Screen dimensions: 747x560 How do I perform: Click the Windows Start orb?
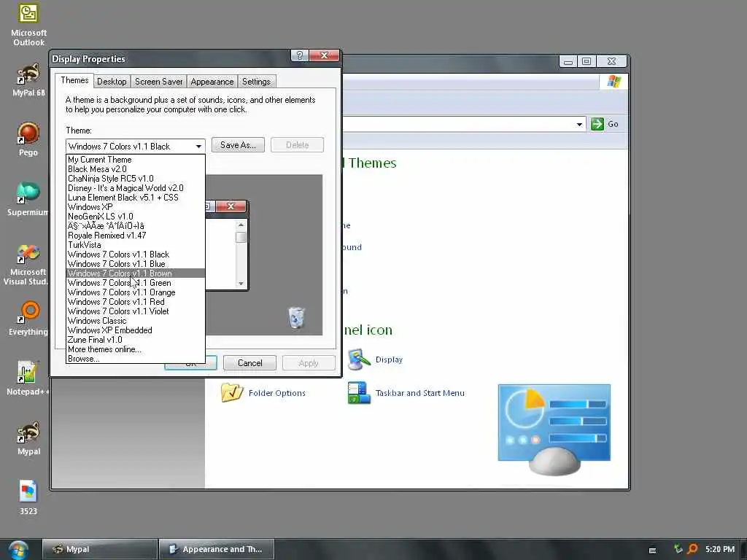(x=18, y=550)
